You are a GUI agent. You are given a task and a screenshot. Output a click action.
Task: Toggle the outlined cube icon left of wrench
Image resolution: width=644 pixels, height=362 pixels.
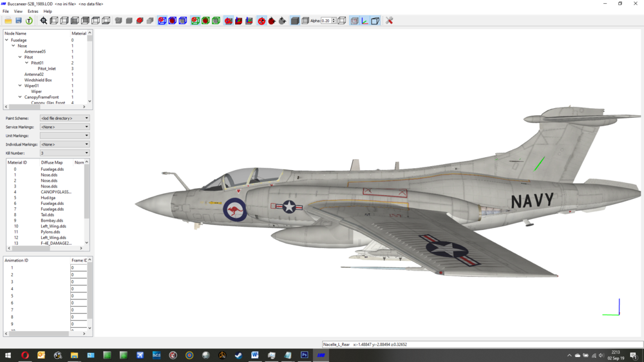pos(375,21)
